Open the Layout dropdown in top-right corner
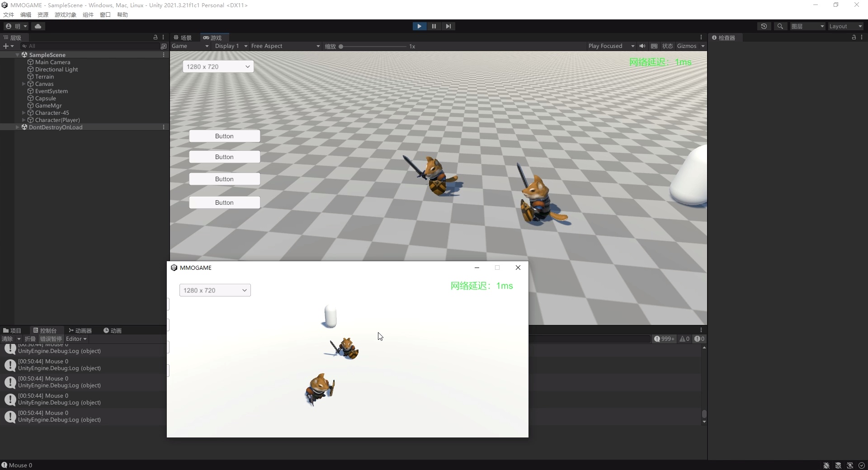The height and width of the screenshot is (470, 868). point(845,26)
